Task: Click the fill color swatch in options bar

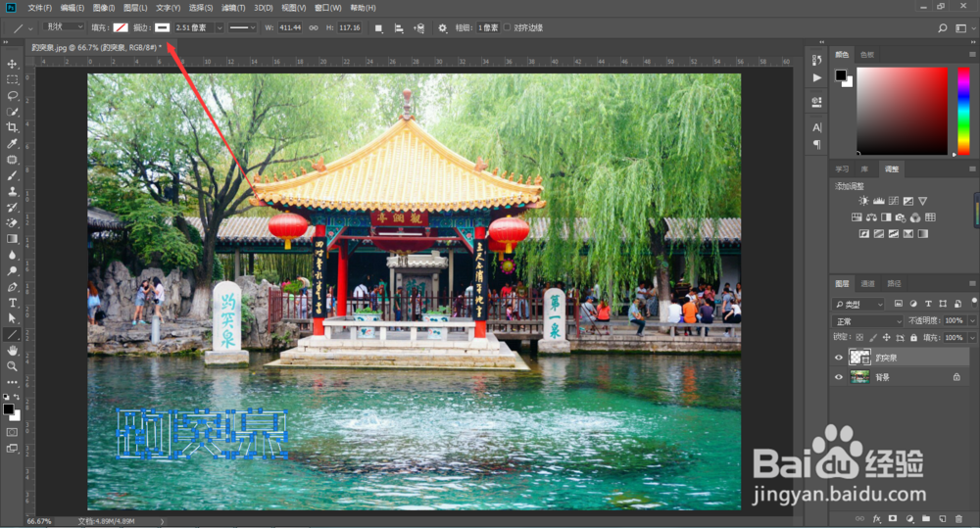Action: pyautogui.click(x=121, y=27)
